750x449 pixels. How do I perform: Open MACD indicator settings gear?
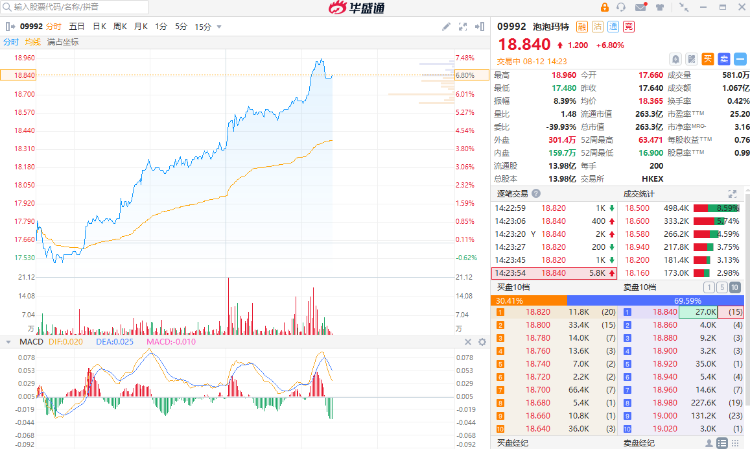pyautogui.click(x=482, y=342)
